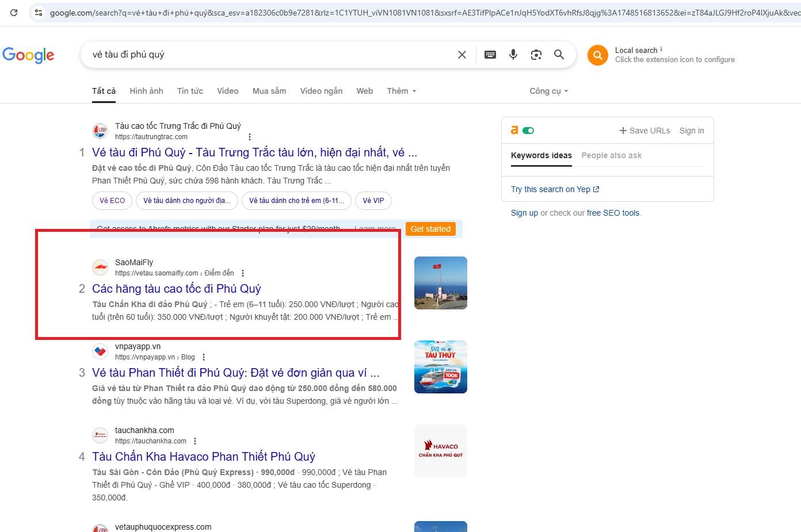Open the Mua sắm tab
Image resolution: width=801 pixels, height=532 pixels.
click(269, 91)
